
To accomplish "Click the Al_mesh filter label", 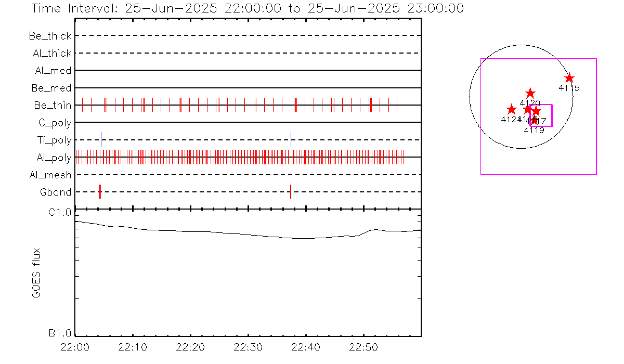I will 50,175.
